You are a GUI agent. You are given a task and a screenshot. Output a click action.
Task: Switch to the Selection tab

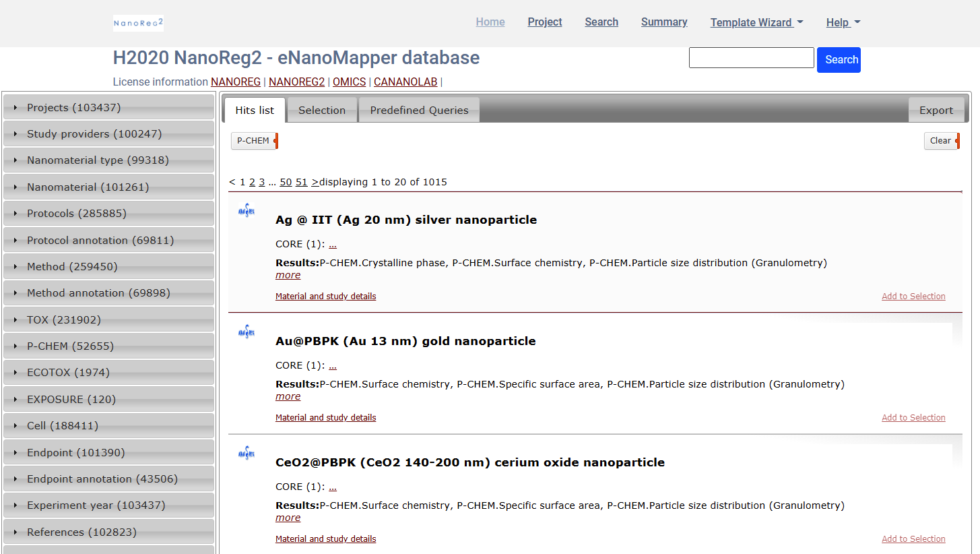(x=321, y=110)
